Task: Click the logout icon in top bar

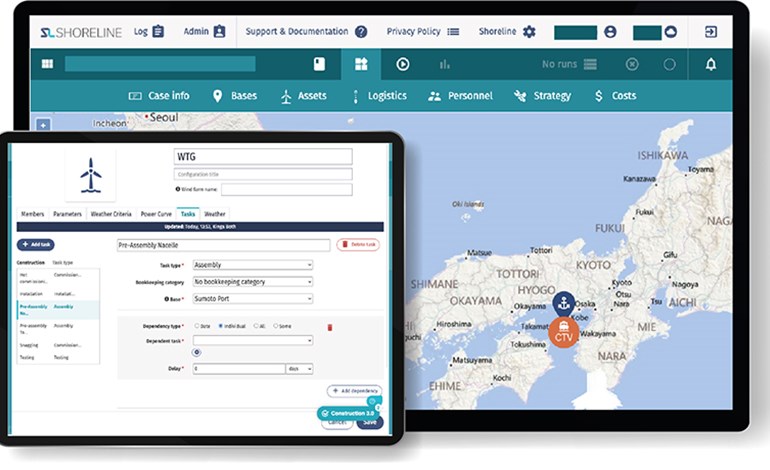Action: 711,31
